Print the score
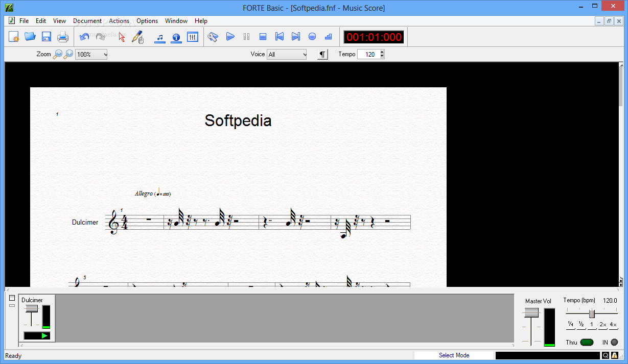628x364 pixels. click(63, 37)
